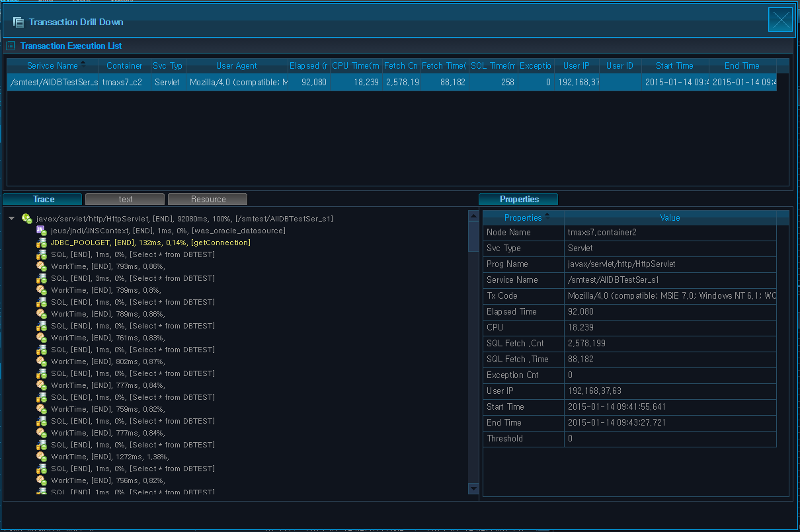The height and width of the screenshot is (532, 800).
Task: Click the 192.168.37.63 User IP value
Action: click(x=594, y=391)
